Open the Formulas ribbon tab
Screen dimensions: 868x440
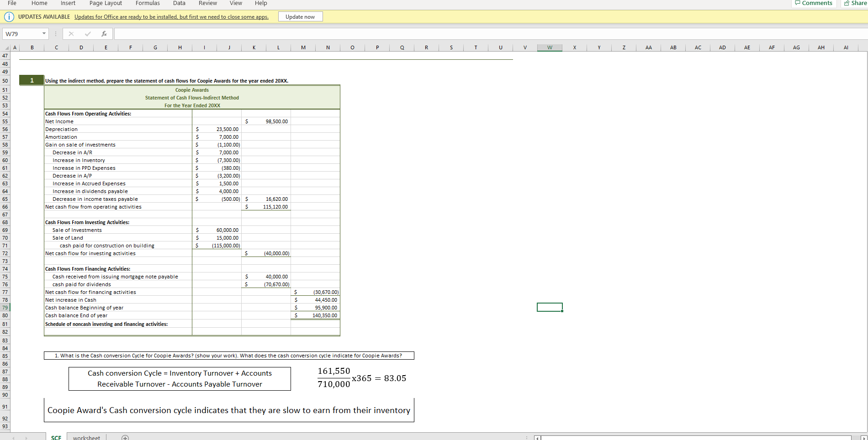tap(148, 3)
